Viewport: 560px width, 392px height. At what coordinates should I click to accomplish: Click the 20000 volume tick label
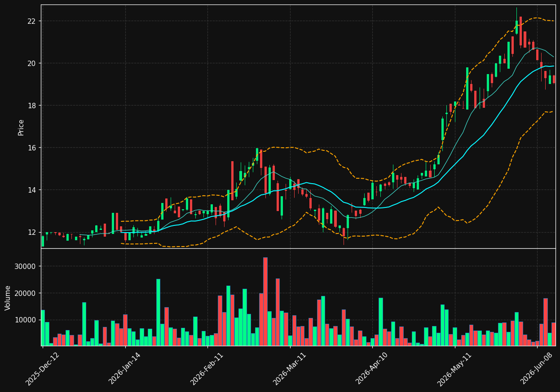tap(26, 293)
